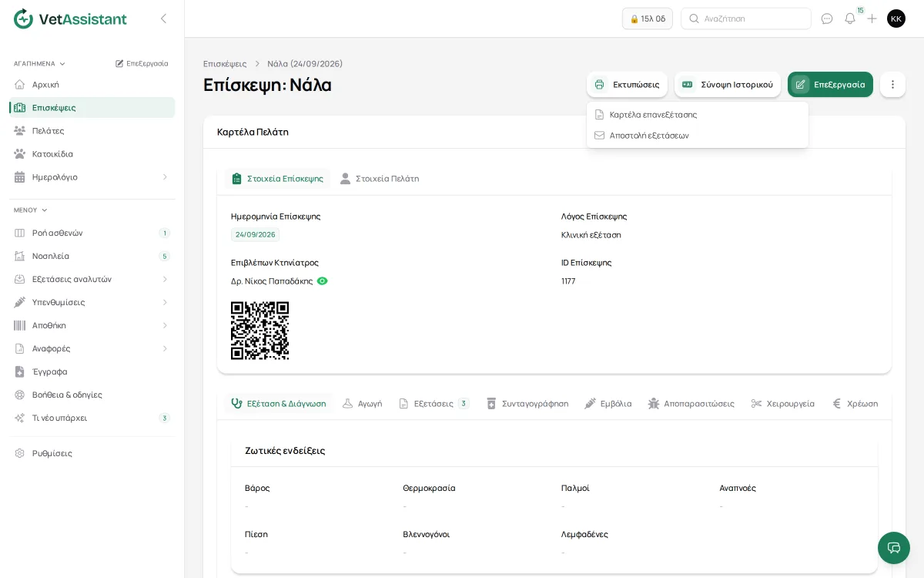924x578 pixels.
Task: Click the Αναζήτηση search field
Action: click(x=746, y=18)
